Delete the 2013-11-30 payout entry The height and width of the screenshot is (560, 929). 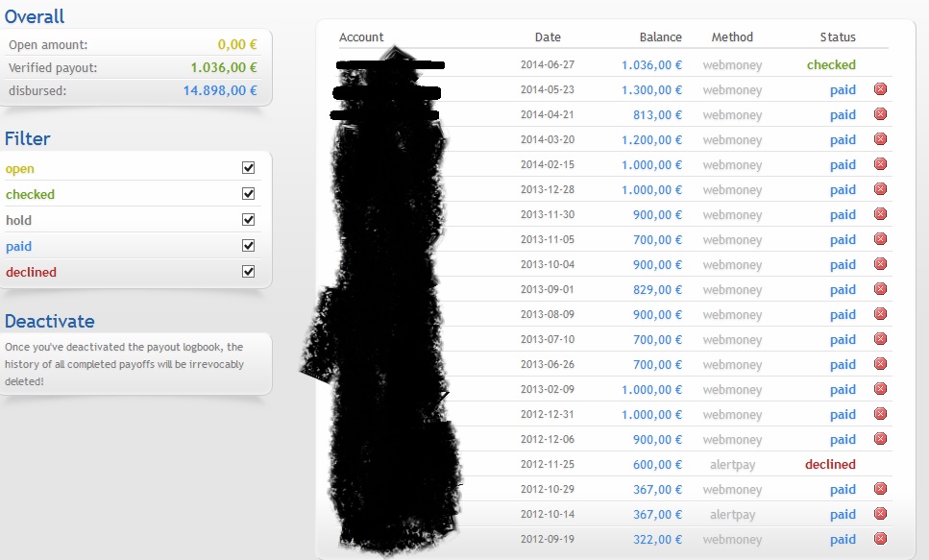coord(880,214)
